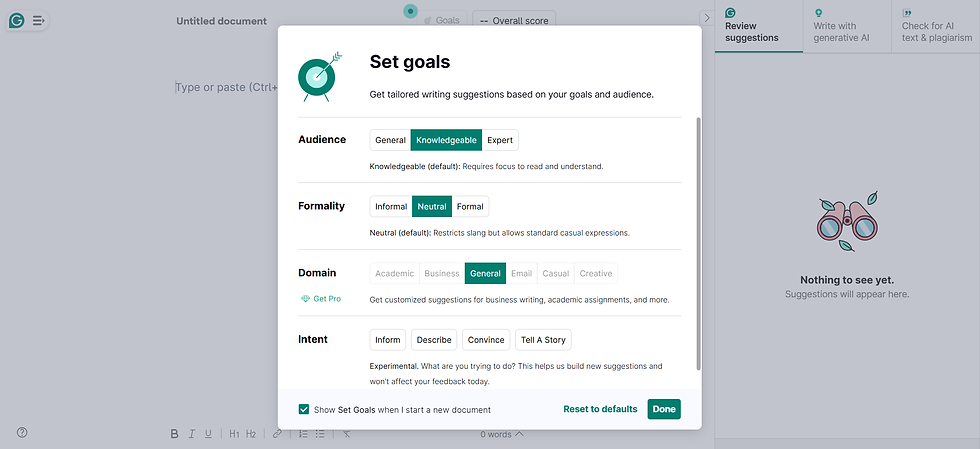Choose Casual domain

556,273
